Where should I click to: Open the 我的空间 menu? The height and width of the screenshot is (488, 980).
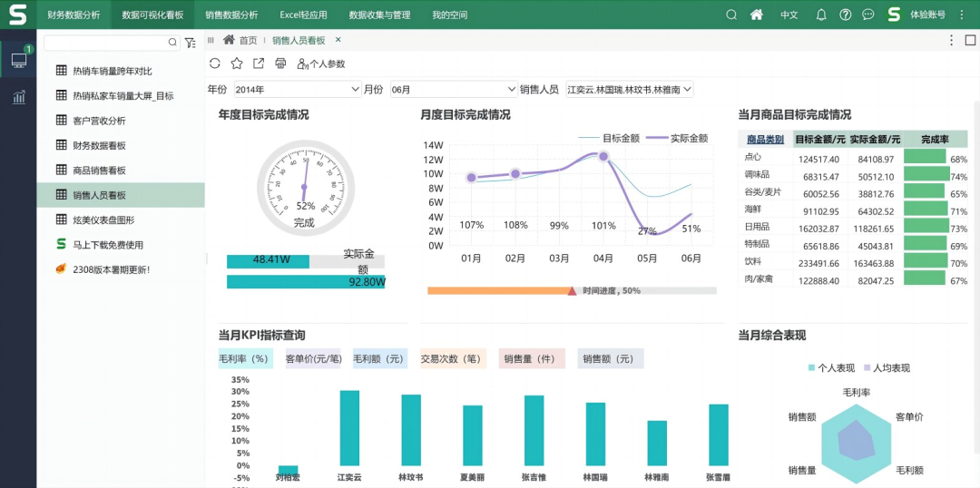[x=449, y=15]
